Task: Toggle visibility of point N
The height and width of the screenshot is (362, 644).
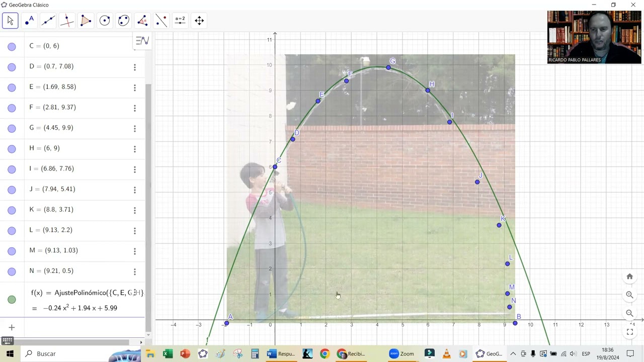Action: pos(12,271)
